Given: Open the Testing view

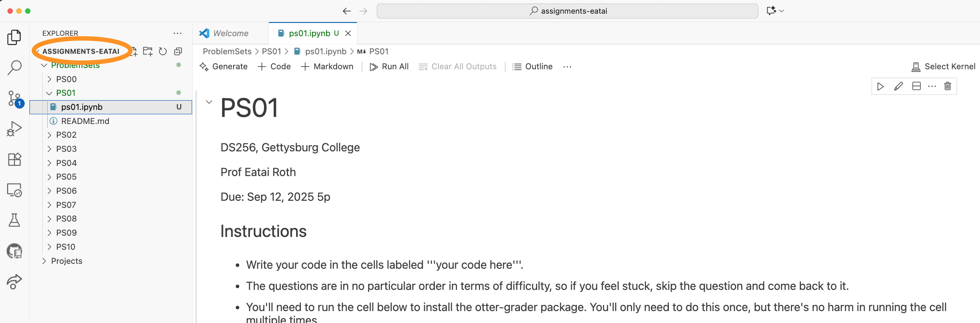Looking at the screenshot, I should [x=14, y=221].
